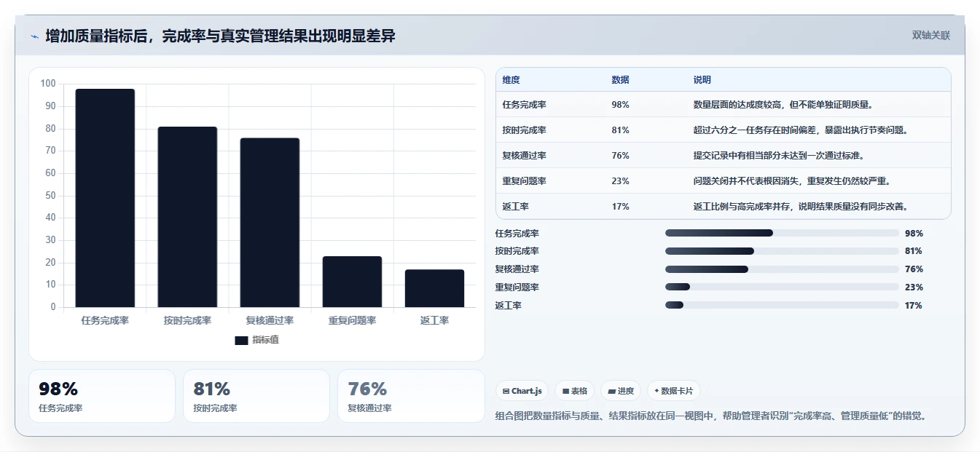Click the 23% value beside the progress bar
Screen dimensions: 980x452
click(x=914, y=288)
